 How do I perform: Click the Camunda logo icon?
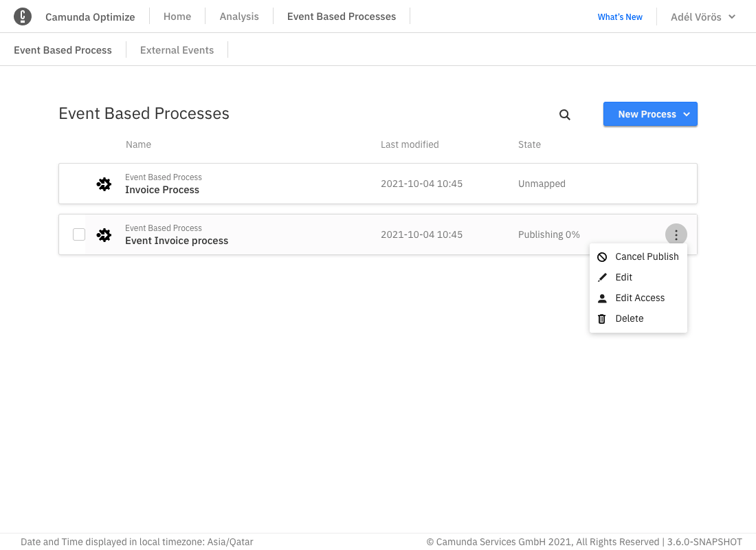coord(23,16)
